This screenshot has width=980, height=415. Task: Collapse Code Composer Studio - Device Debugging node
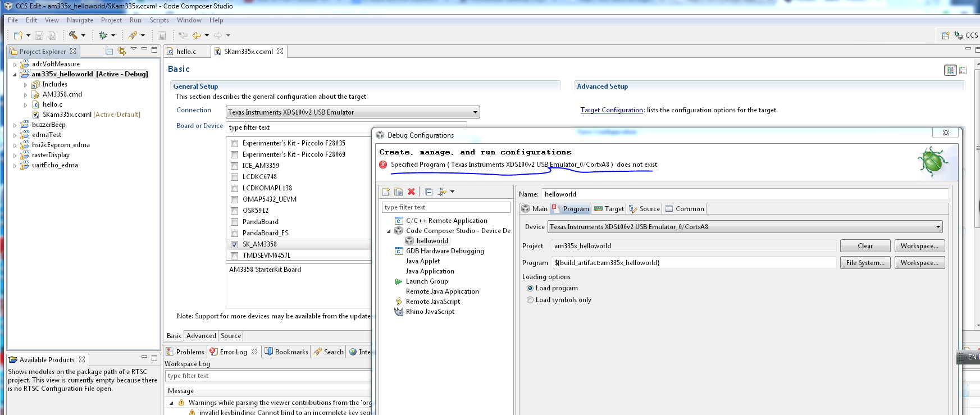tap(389, 231)
